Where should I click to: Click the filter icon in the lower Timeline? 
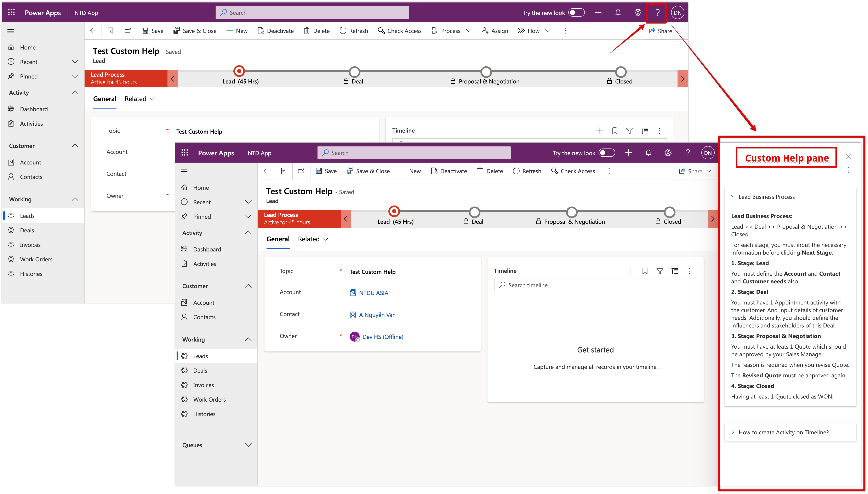pyautogui.click(x=659, y=271)
